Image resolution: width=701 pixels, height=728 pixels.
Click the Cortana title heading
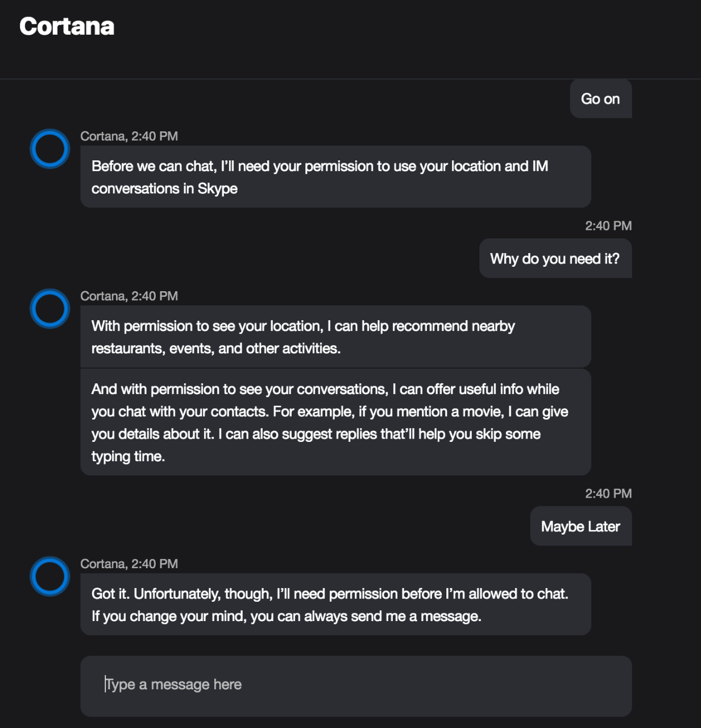point(67,26)
